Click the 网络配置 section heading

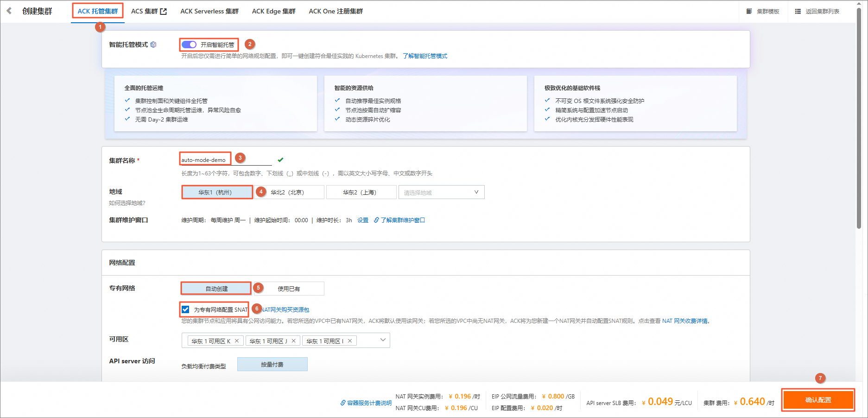[122, 263]
